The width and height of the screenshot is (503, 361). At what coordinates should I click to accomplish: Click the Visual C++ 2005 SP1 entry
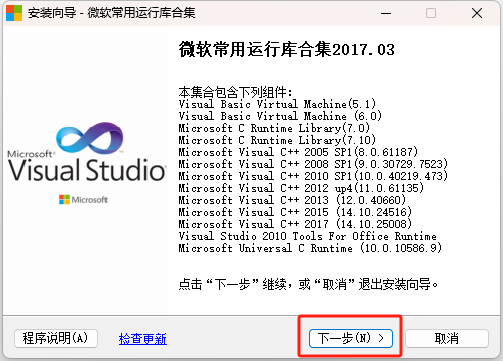(x=298, y=152)
